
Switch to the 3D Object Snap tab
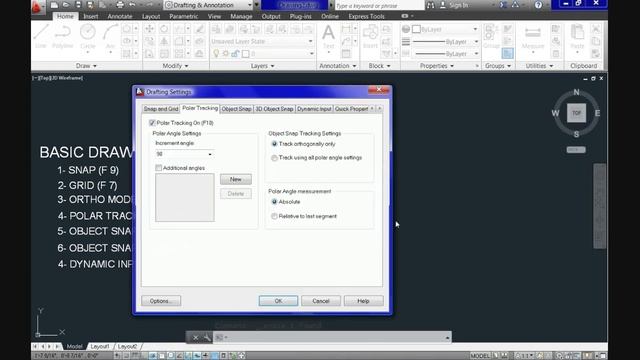pyautogui.click(x=274, y=109)
